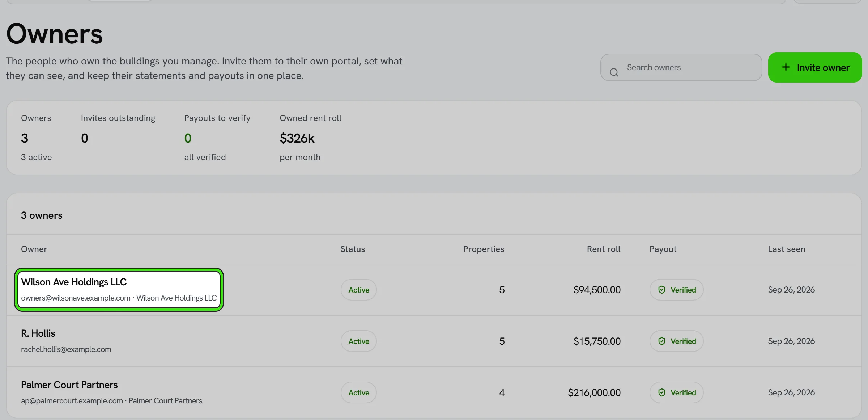Viewport: 868px width, 420px height.
Task: Focus the Search owners field
Action: pos(681,67)
